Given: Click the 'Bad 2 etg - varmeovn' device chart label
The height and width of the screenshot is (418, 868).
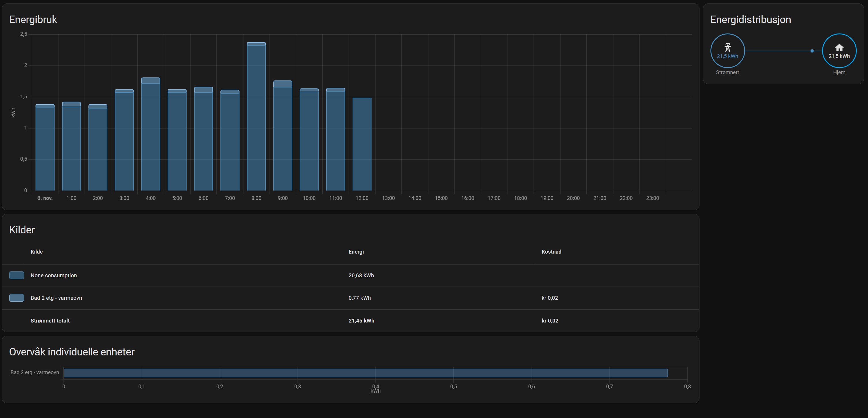Looking at the screenshot, I should tap(35, 372).
